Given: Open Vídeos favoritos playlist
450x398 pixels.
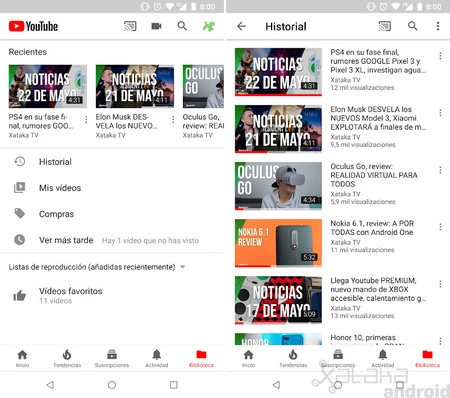Looking at the screenshot, I should click(x=112, y=295).
